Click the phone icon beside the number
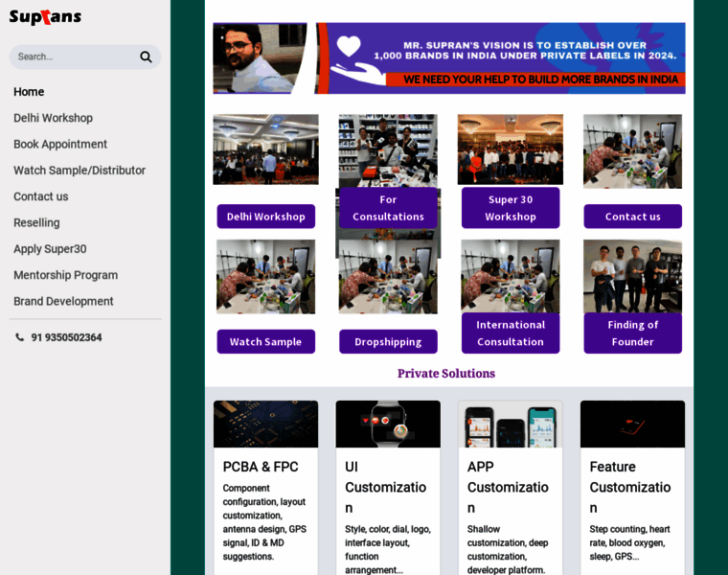Viewport: 728px width, 575px height. (x=19, y=337)
